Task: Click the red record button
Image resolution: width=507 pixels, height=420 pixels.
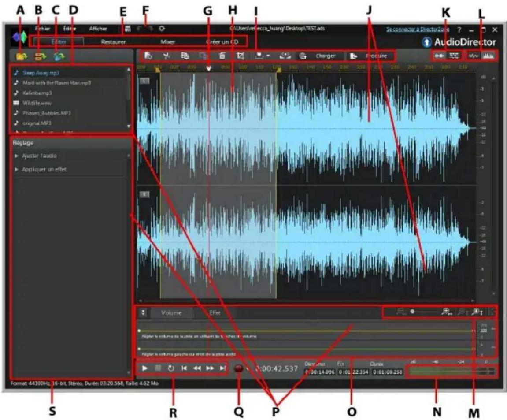Action: coord(239,368)
